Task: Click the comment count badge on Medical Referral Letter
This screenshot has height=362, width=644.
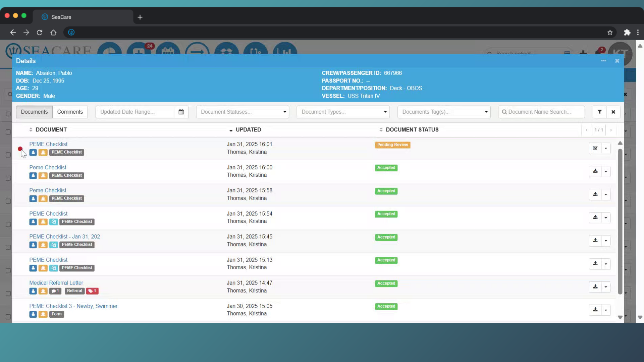Action: (x=55, y=291)
